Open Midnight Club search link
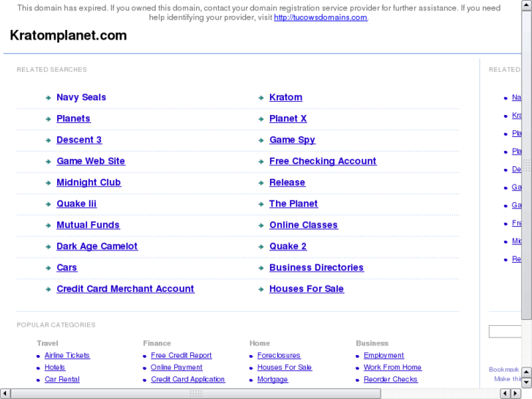 pyautogui.click(x=89, y=183)
